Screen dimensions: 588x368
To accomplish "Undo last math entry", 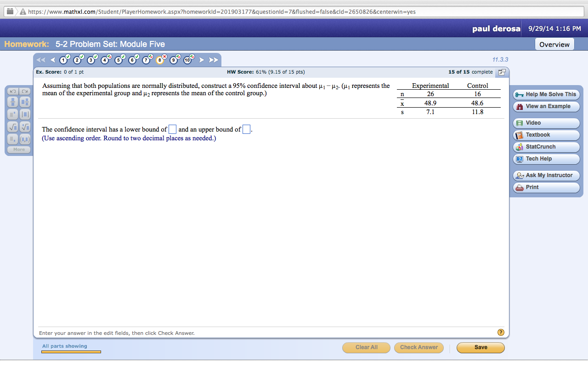I will point(13,92).
